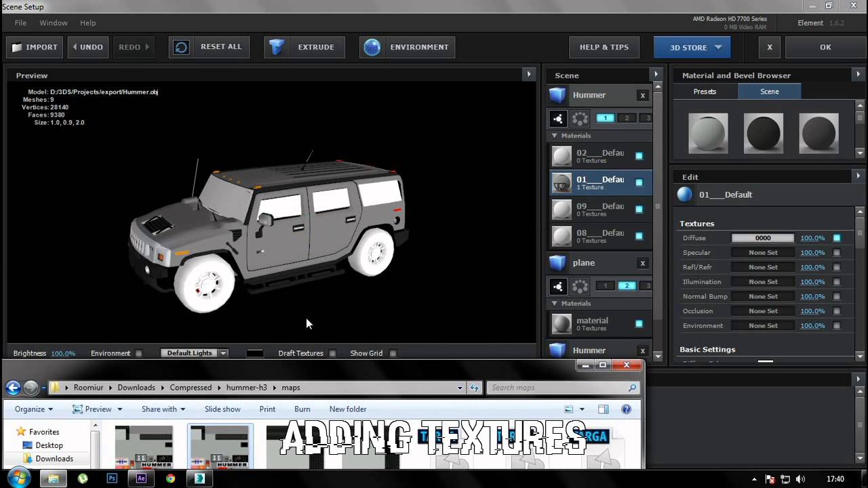
Task: Open the Edit panel options arrow
Action: coord(859,176)
